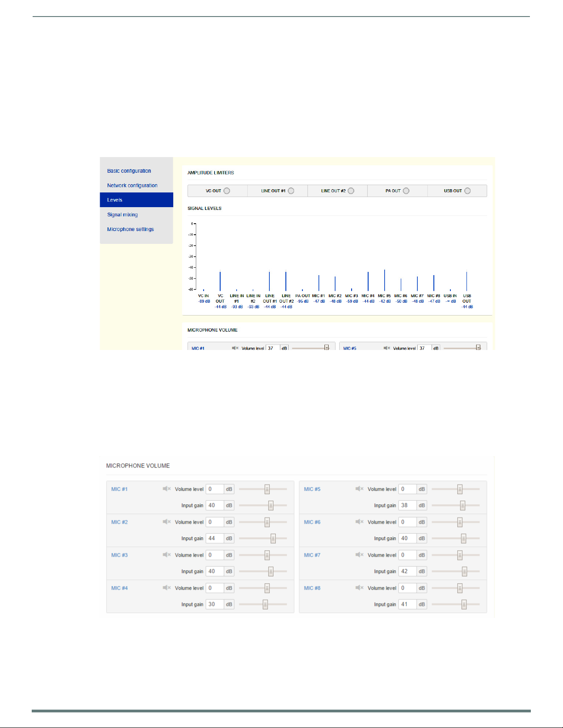Toggle LINE OUT #1 limiter indicator
The height and width of the screenshot is (728, 563).
[x=291, y=191]
